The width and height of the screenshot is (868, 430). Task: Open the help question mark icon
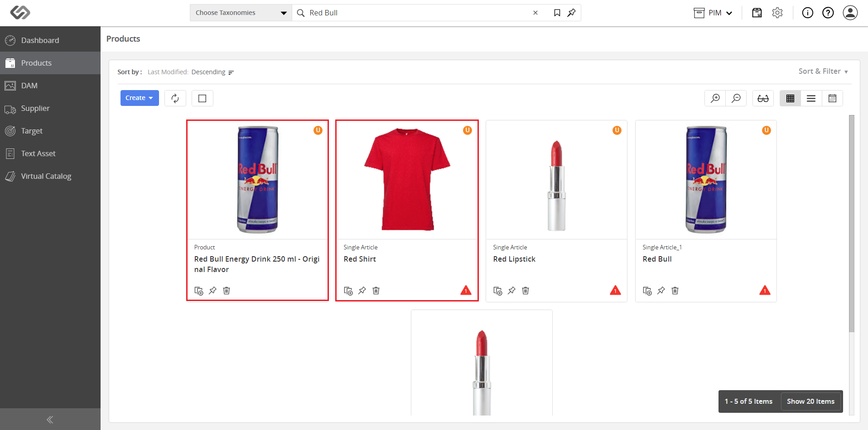coord(828,13)
